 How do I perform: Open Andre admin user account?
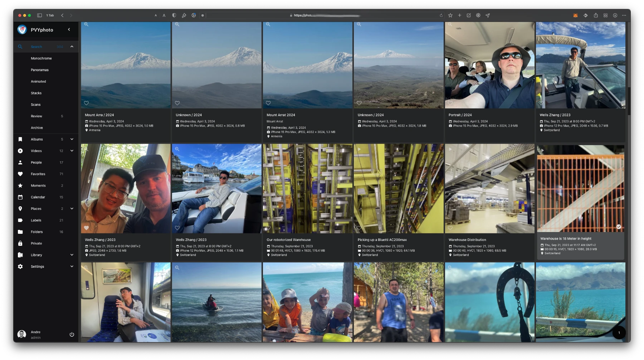point(35,335)
